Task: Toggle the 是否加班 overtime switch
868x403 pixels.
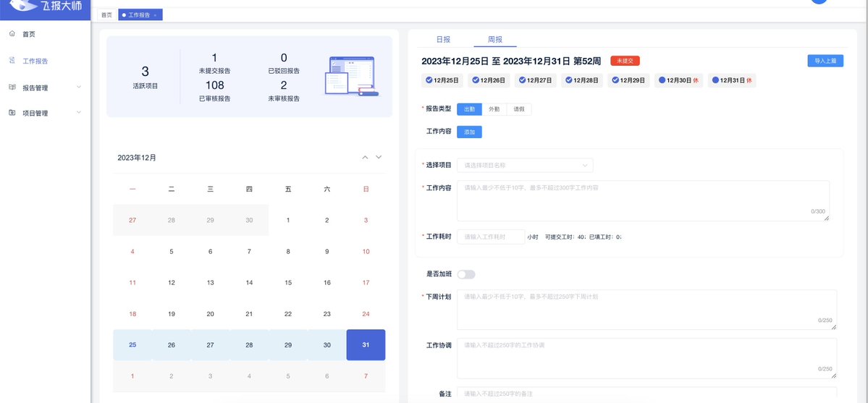Action: point(466,274)
